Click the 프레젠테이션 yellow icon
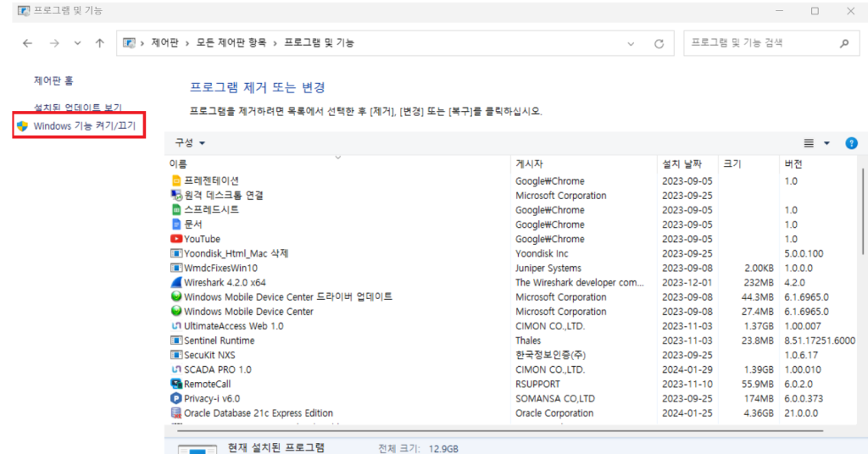The height and width of the screenshot is (454, 868). point(176,180)
